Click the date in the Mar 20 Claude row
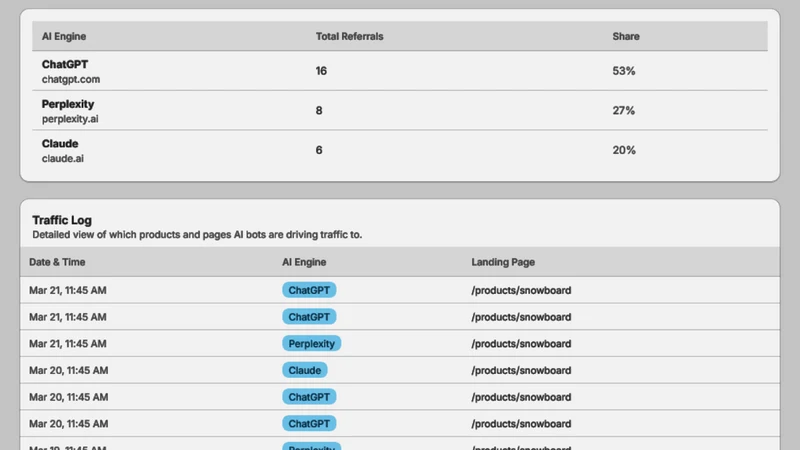800x450 pixels. (68, 370)
